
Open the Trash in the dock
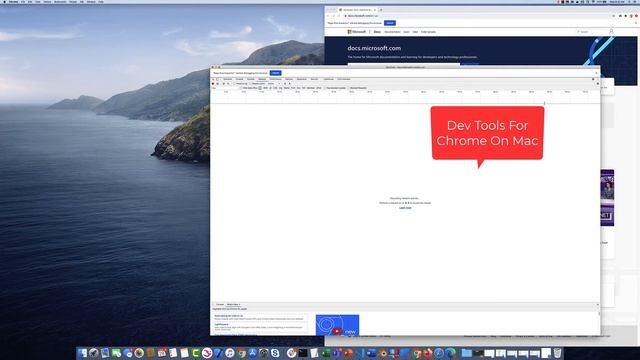tap(557, 353)
